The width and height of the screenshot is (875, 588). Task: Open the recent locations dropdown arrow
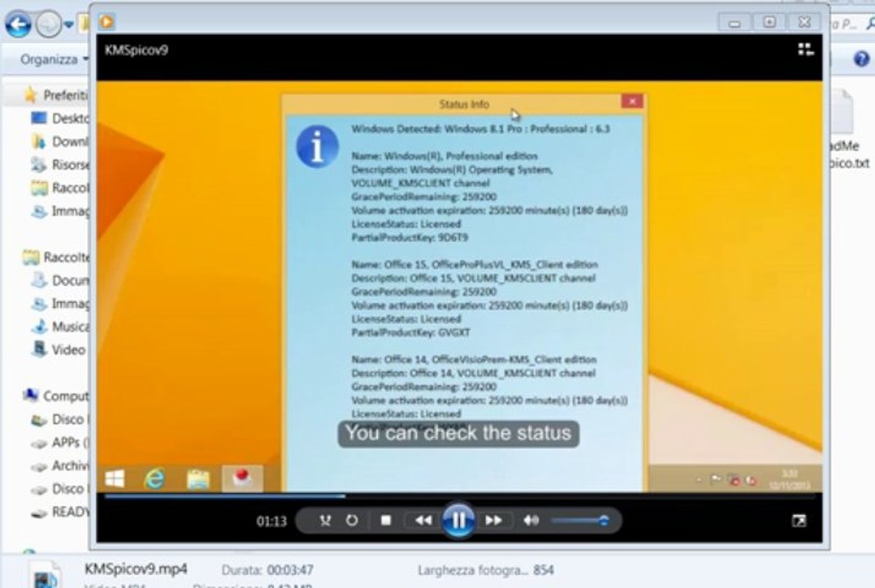[68, 24]
